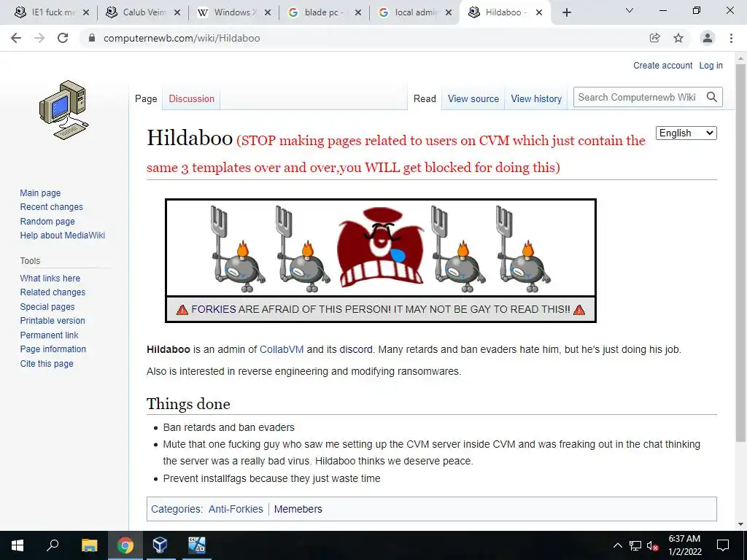Click the Log in link

[711, 65]
